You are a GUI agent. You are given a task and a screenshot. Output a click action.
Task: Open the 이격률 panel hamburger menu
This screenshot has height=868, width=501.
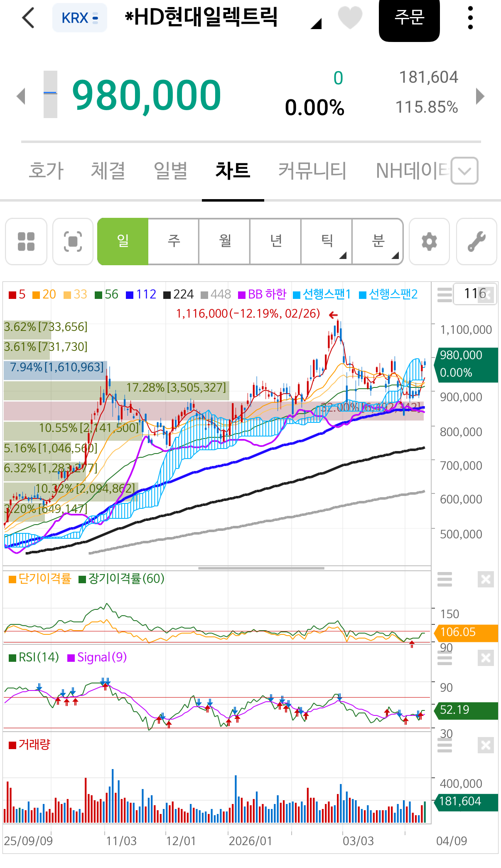(x=445, y=579)
